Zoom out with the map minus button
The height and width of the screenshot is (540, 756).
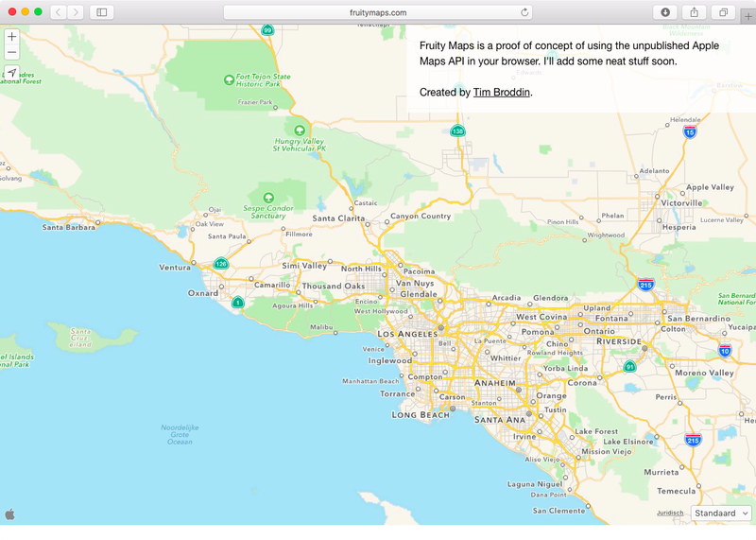pyautogui.click(x=12, y=52)
